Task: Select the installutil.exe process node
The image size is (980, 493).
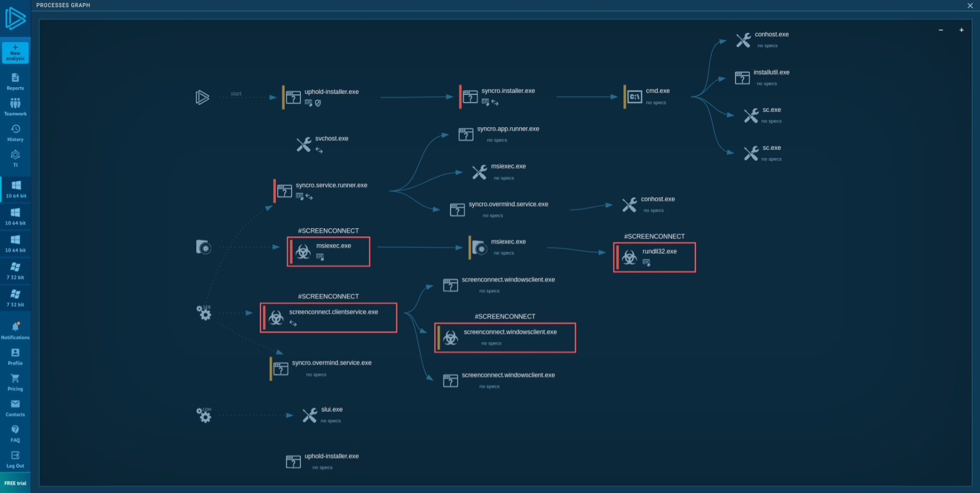Action: 762,78
